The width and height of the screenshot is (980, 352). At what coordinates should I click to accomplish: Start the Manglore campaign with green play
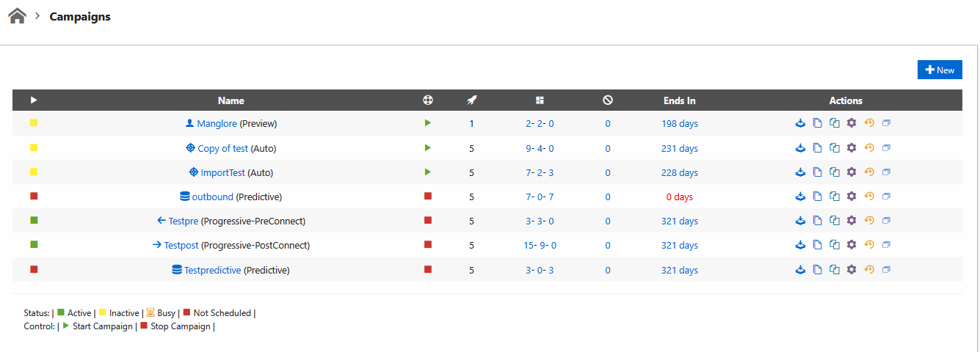pos(428,123)
